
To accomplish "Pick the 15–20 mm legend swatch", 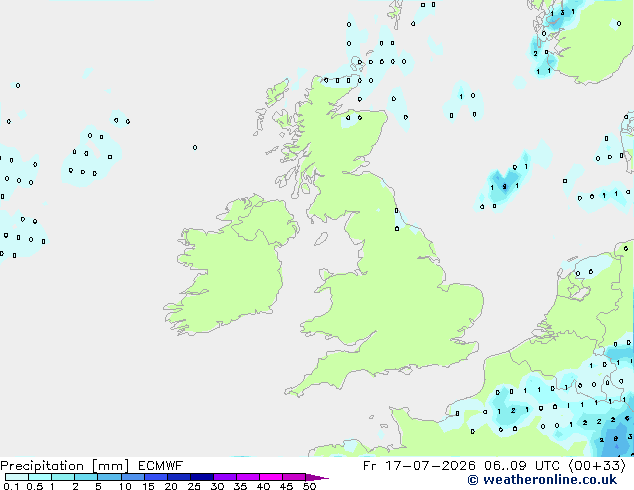I will (155, 477).
